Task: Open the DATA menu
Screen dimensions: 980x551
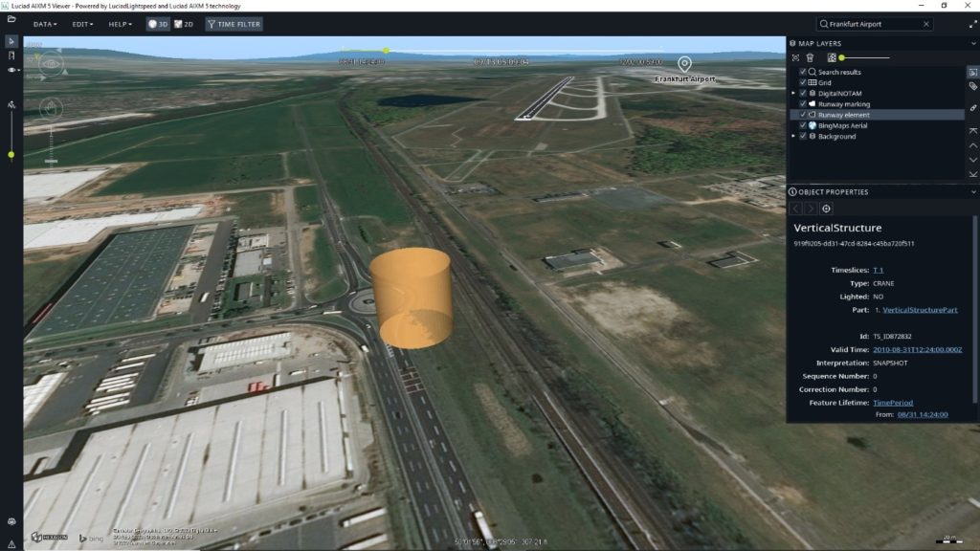Action: (45, 24)
